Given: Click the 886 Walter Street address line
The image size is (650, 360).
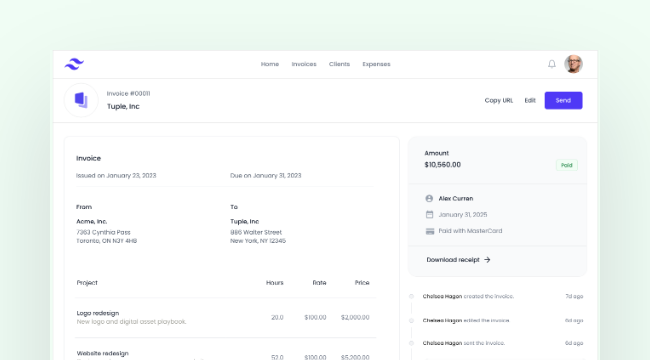Looking at the screenshot, I should point(256,232).
